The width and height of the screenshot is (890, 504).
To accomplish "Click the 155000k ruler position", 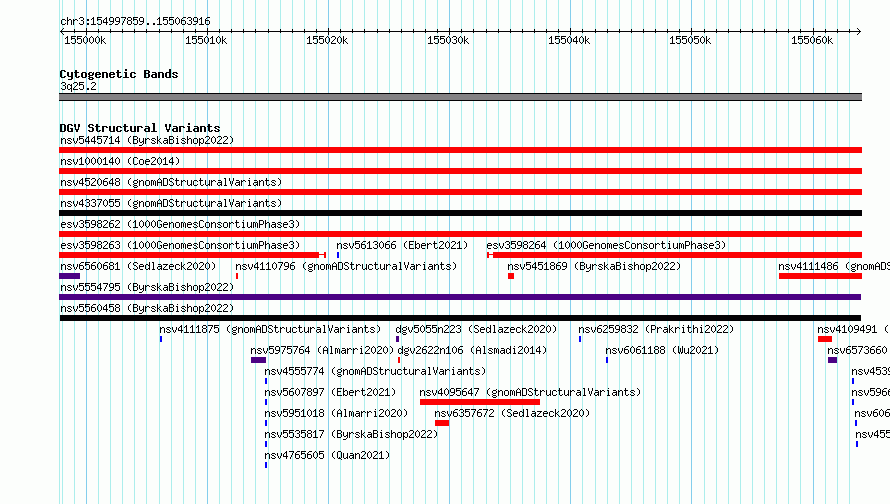I will coord(85,40).
